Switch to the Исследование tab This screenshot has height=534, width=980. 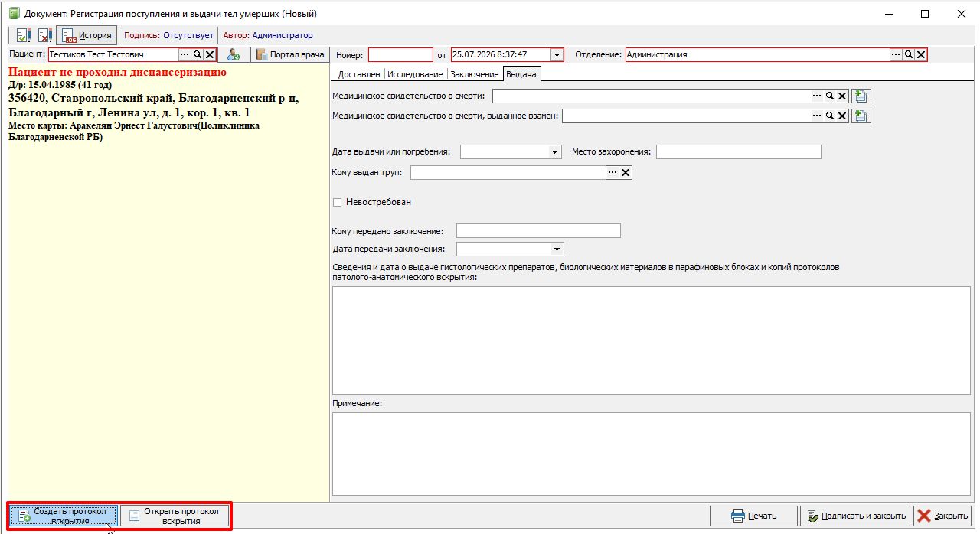click(415, 74)
